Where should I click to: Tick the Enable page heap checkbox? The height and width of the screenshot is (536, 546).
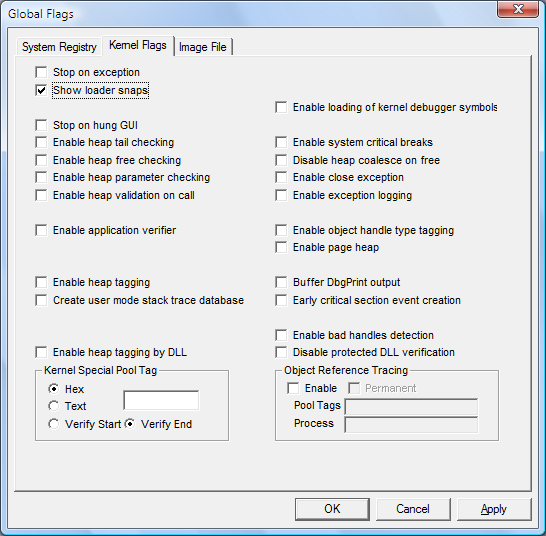coord(281,247)
